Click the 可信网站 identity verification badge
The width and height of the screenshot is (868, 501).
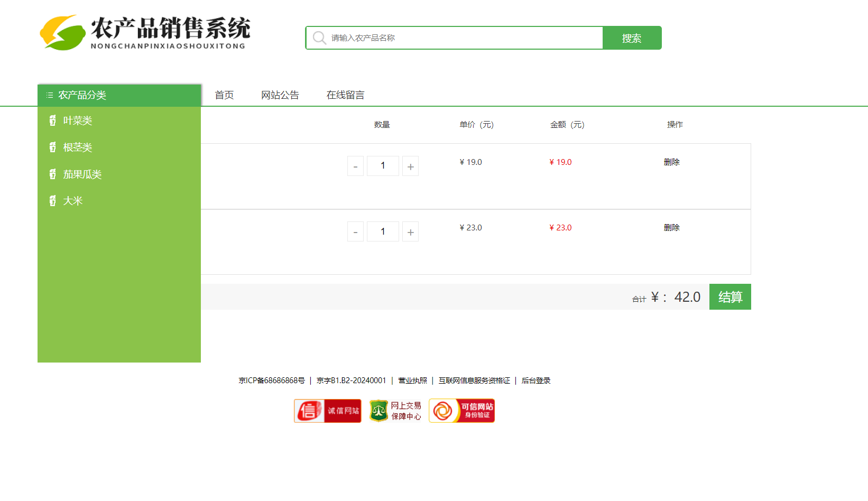pos(461,411)
